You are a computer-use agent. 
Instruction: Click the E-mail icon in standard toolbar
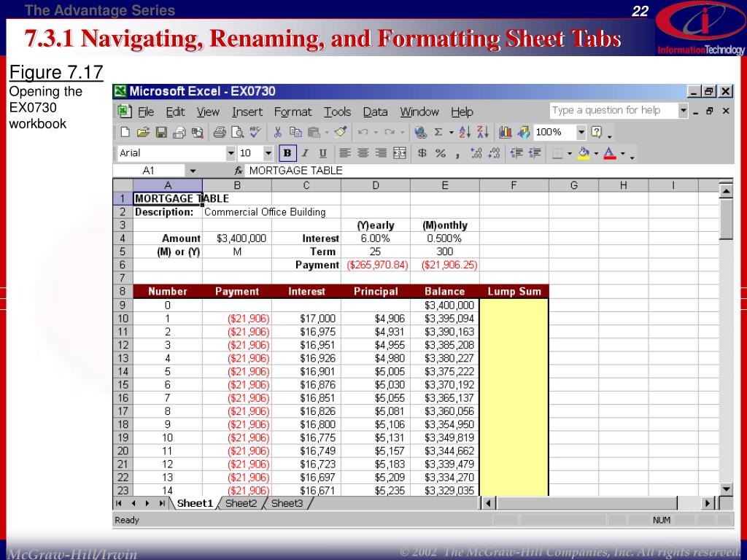179,133
